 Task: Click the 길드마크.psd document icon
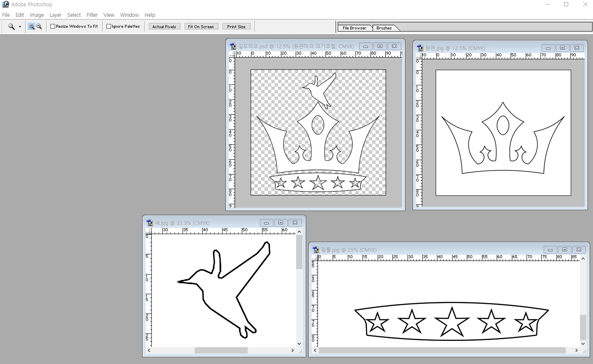[x=233, y=46]
